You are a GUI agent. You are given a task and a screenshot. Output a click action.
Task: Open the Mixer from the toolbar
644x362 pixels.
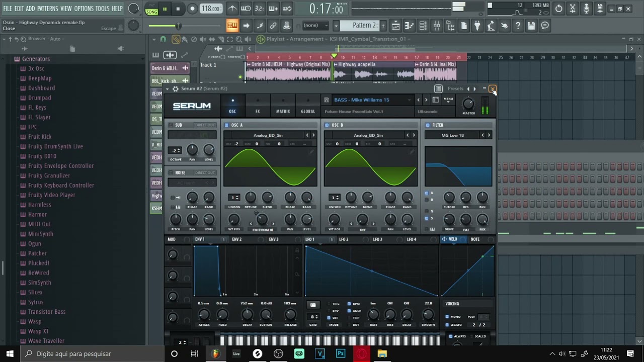pos(437,26)
